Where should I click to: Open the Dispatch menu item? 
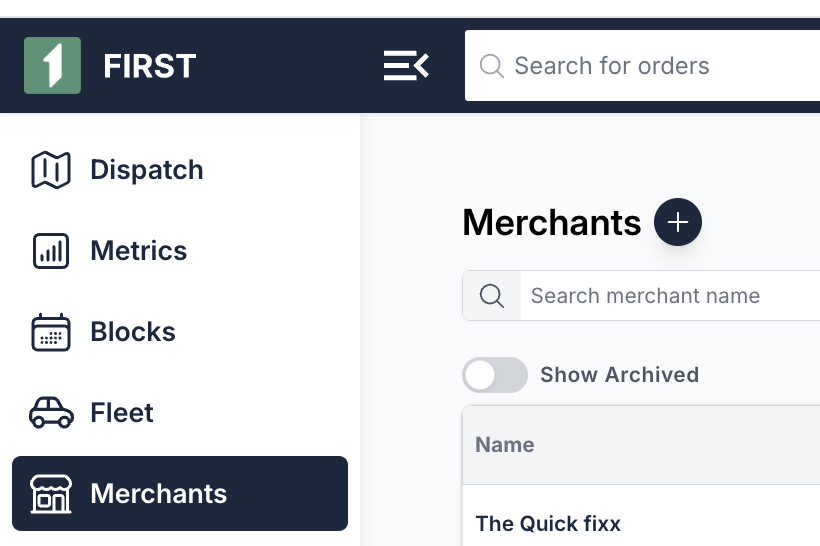(x=147, y=170)
